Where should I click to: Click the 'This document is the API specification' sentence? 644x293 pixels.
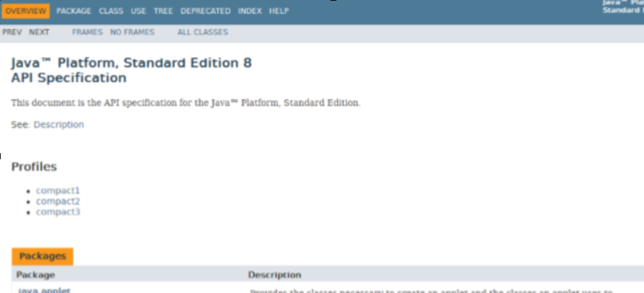[185, 103]
